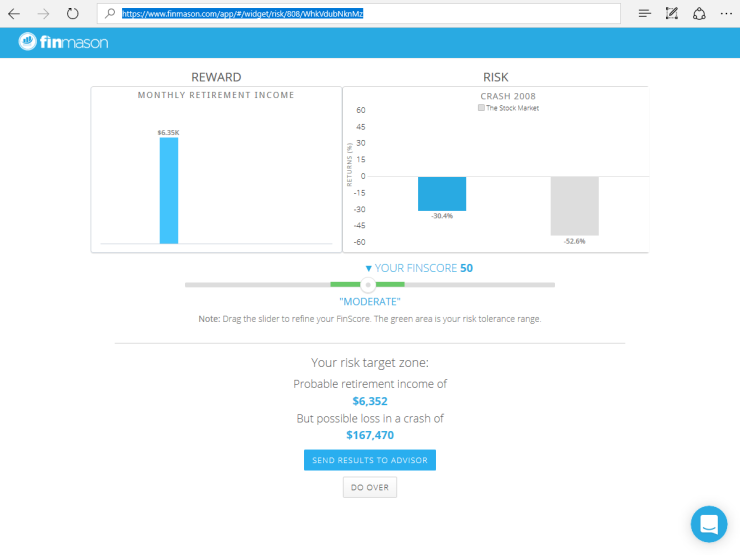
Task: Open the browser more options ellipsis menu
Action: point(725,14)
